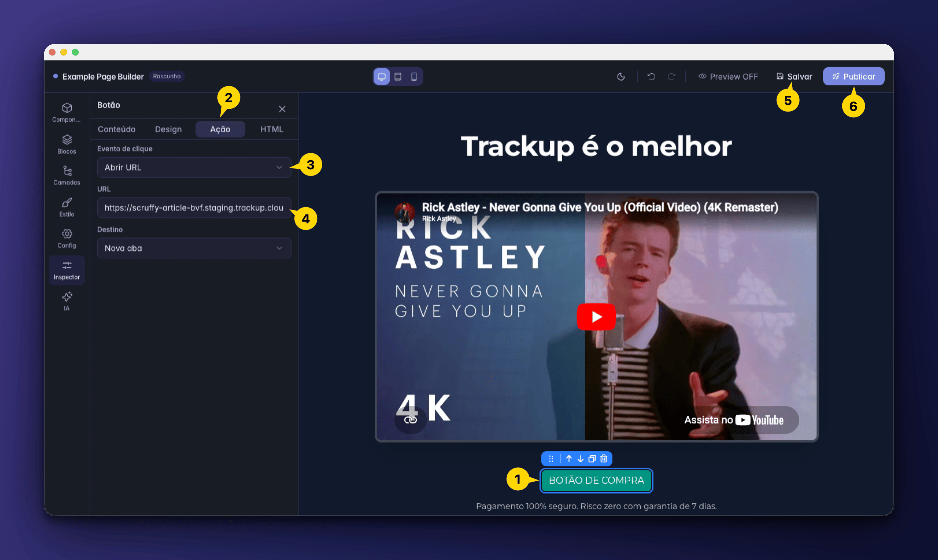The image size is (938, 560).
Task: Click the Example Page Builder title
Action: [x=103, y=77]
